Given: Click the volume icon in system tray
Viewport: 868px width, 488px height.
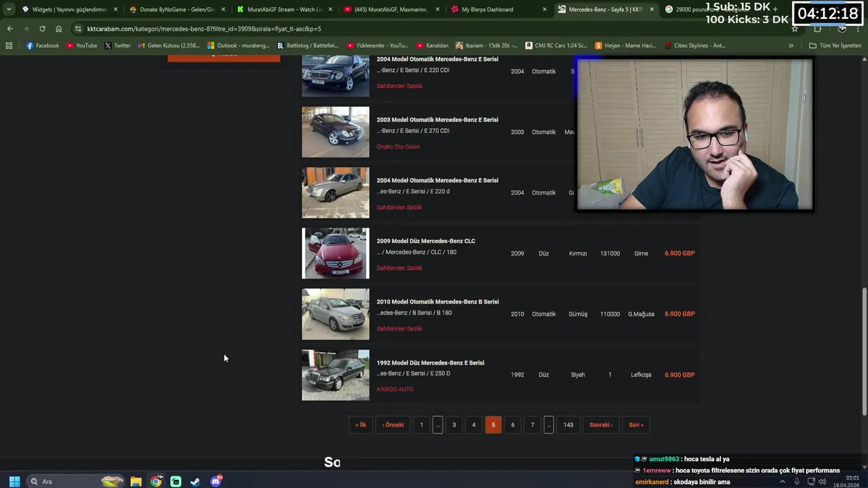Looking at the screenshot, I should pos(822,481).
